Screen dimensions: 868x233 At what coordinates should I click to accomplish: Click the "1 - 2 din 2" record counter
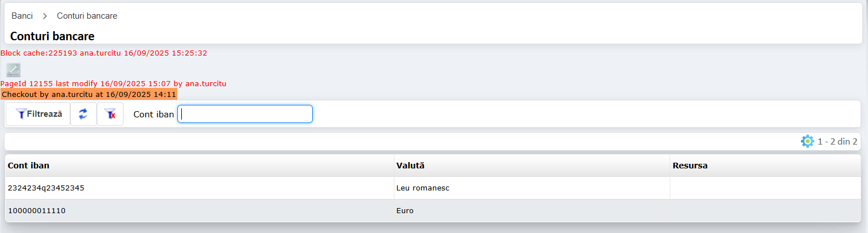(x=837, y=141)
